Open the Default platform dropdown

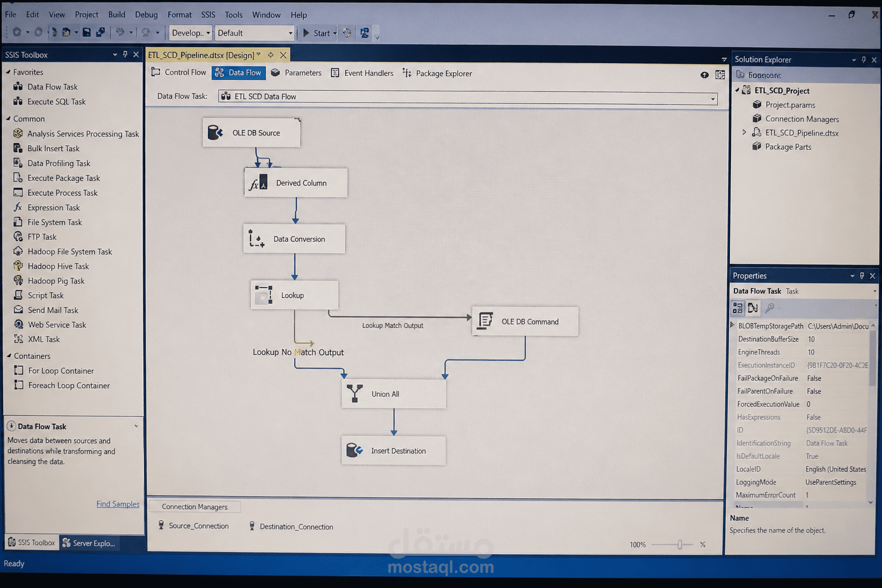pos(290,33)
